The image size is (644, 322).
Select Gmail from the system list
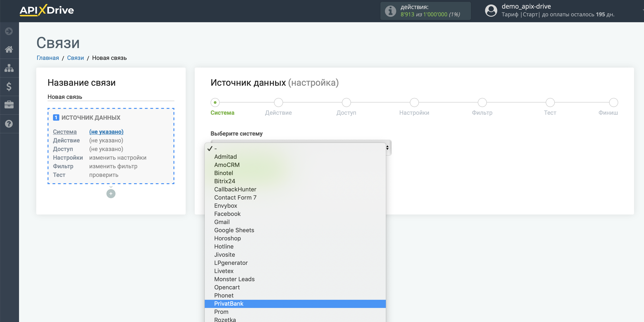tap(295, 222)
